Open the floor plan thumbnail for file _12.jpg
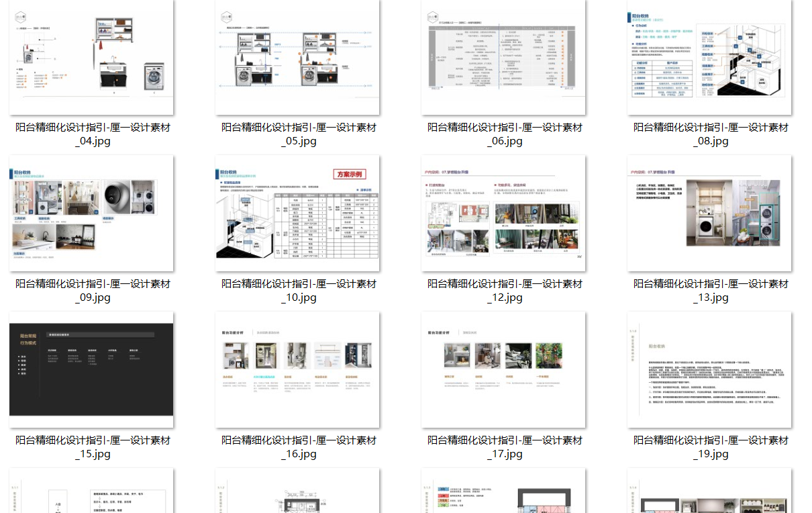This screenshot has height=513, width=812. coord(503,214)
